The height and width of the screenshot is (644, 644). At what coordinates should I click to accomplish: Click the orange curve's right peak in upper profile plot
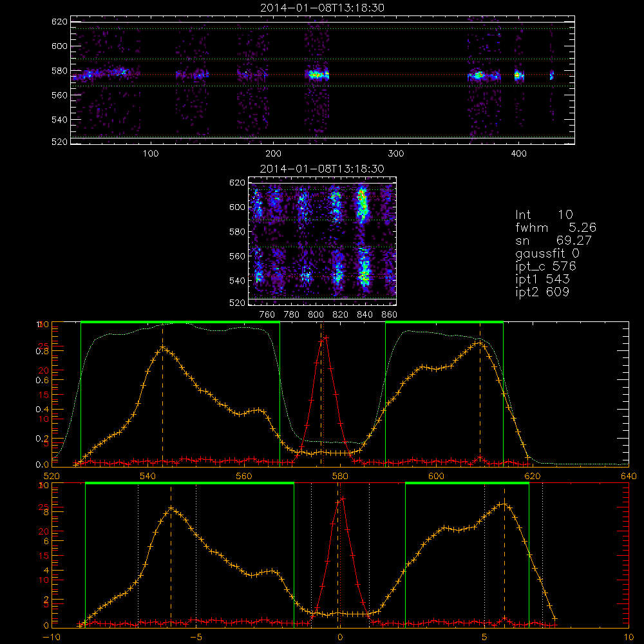pyautogui.click(x=479, y=342)
